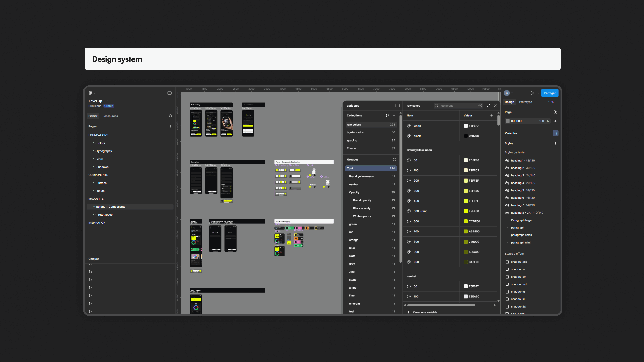
Task: Click Créer une variable
Action: (x=425, y=312)
